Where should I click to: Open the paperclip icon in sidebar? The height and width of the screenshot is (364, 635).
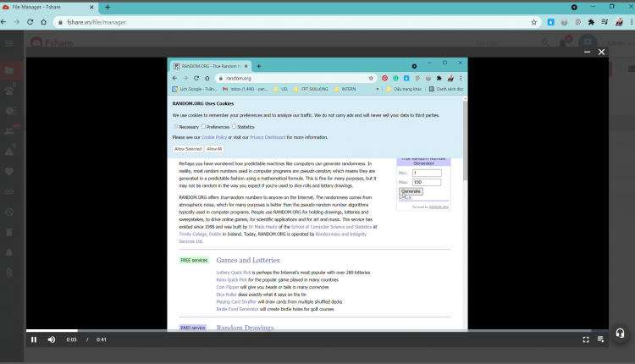[9, 273]
